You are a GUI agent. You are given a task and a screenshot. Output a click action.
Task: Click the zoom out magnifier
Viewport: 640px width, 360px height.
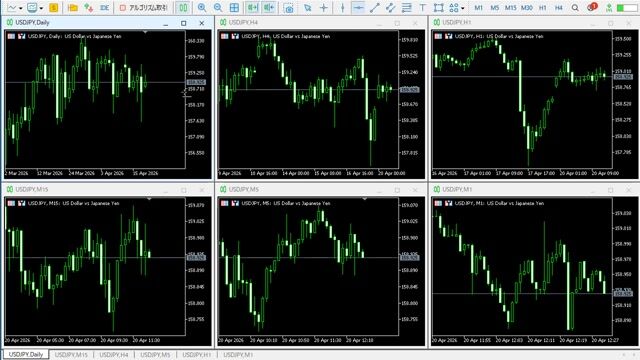click(218, 7)
